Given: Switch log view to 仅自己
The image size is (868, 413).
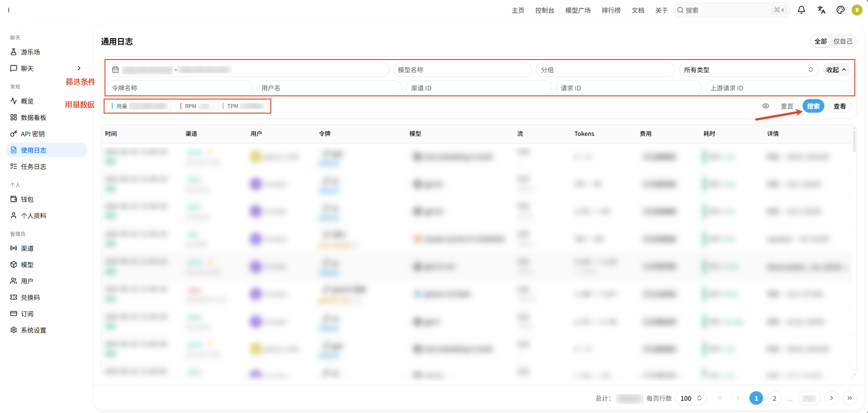Looking at the screenshot, I should point(843,41).
